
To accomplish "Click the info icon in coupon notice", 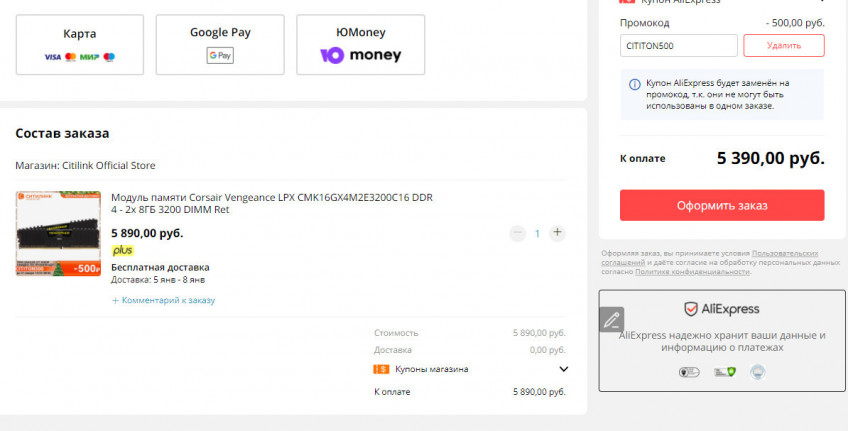I will tap(634, 84).
